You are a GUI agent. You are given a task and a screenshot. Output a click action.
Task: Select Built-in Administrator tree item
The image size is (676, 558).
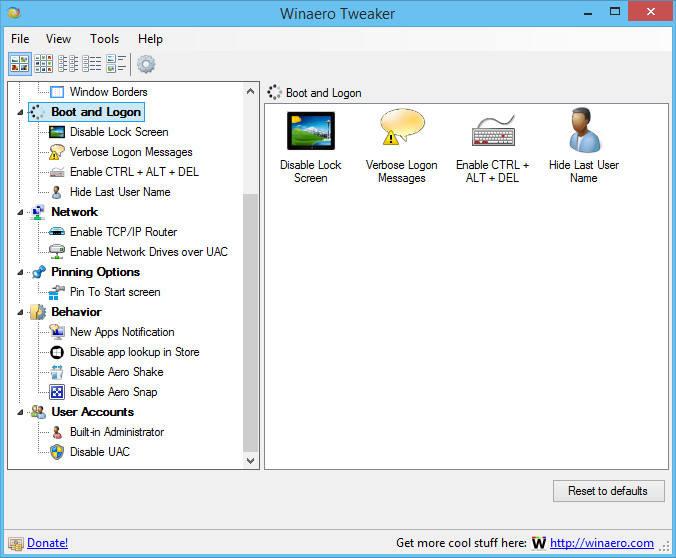coord(117,432)
